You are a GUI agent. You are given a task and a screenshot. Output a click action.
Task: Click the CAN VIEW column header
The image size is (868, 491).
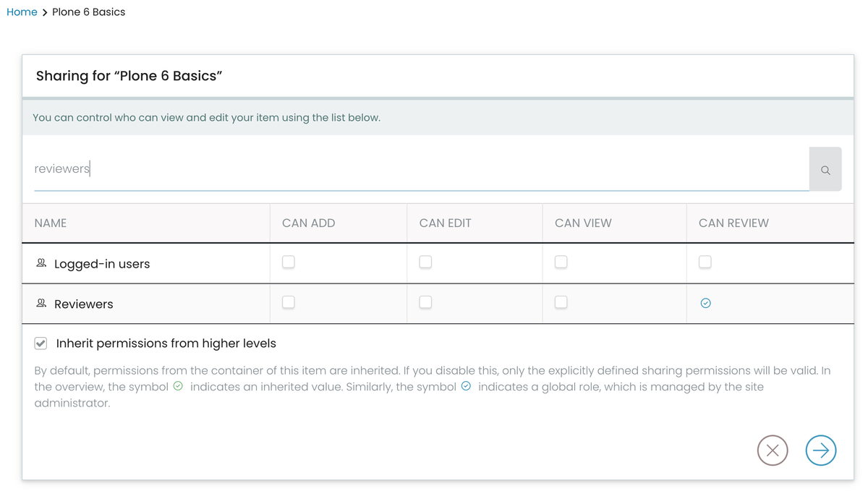pos(583,223)
